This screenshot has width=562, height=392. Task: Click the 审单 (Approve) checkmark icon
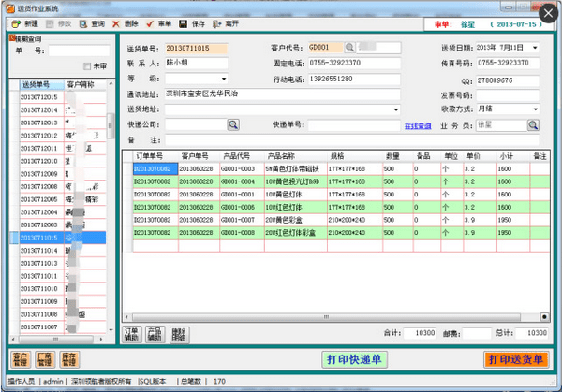(x=150, y=22)
